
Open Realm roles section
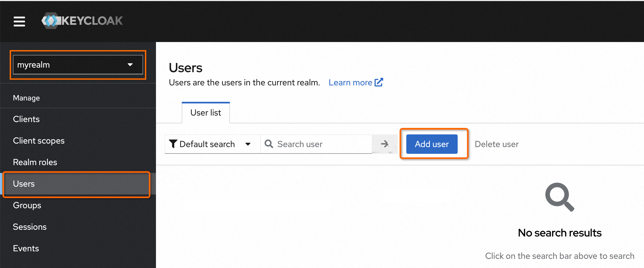35,162
